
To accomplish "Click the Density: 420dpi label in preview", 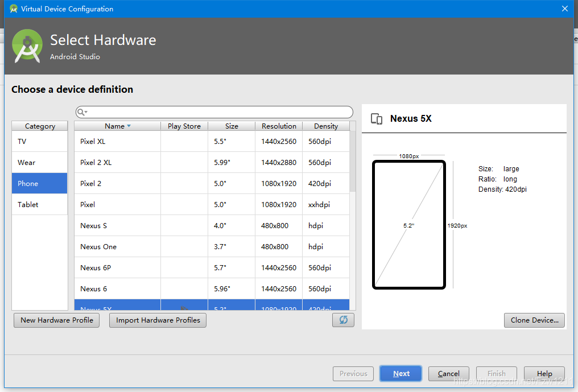I will tap(502, 189).
